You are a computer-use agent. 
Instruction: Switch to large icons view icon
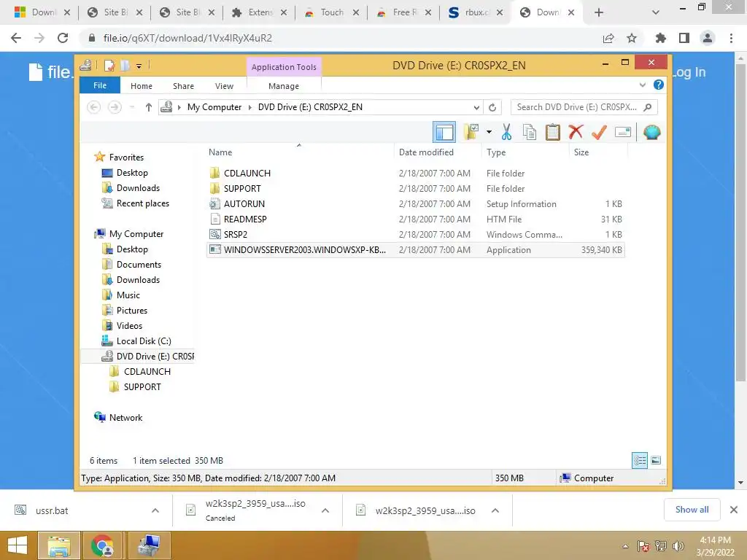click(656, 460)
